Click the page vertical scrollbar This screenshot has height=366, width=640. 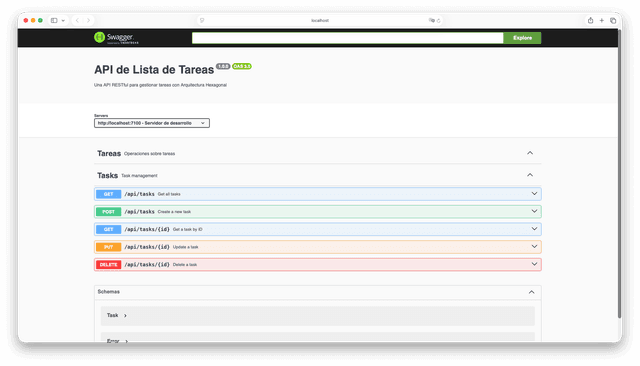point(620,173)
